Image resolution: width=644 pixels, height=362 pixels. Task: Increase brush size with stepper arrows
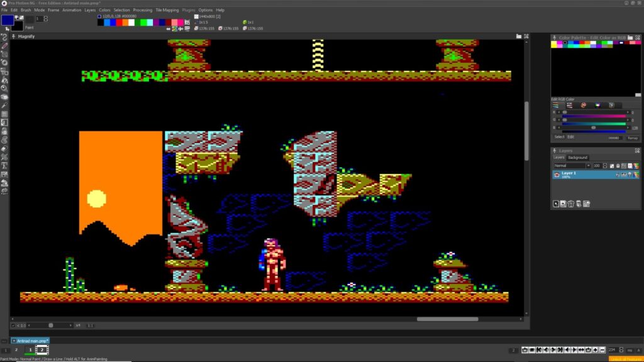coord(45,18)
